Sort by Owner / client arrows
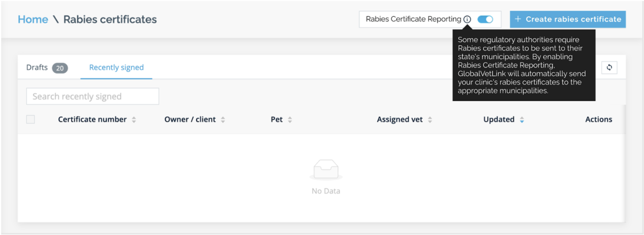Viewport: 644px width, 235px height. click(x=223, y=120)
